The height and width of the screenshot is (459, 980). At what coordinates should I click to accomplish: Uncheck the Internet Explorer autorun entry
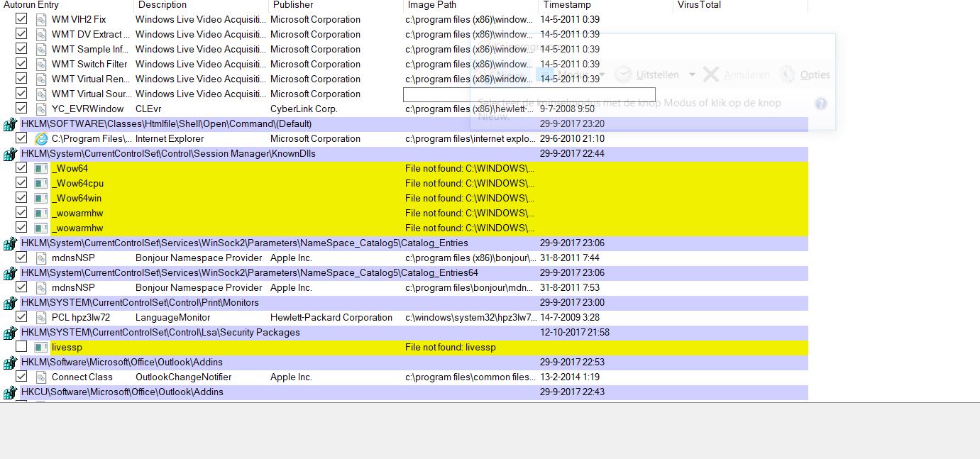(21, 138)
